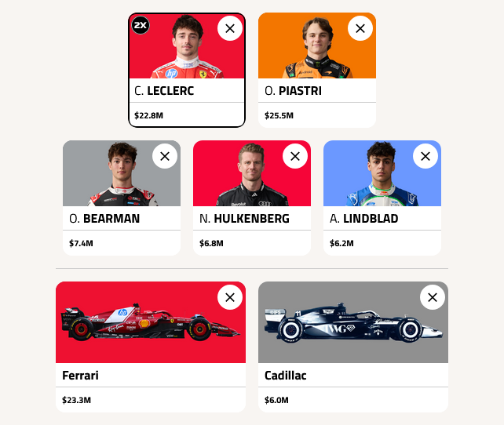Screen dimensions: 504x425
Task: Select Piastri's driver portrait
Action: [x=317, y=49]
